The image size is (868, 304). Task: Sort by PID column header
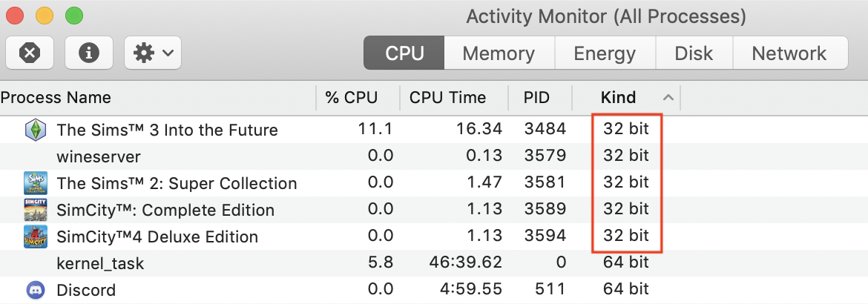[536, 97]
